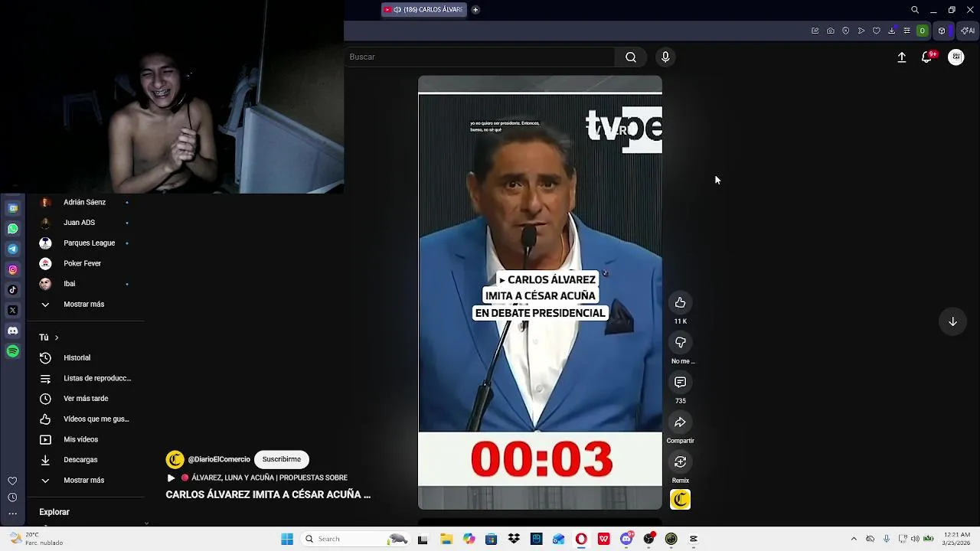This screenshot has height=551, width=980.
Task: Open Ver más tarde list
Action: click(x=84, y=399)
